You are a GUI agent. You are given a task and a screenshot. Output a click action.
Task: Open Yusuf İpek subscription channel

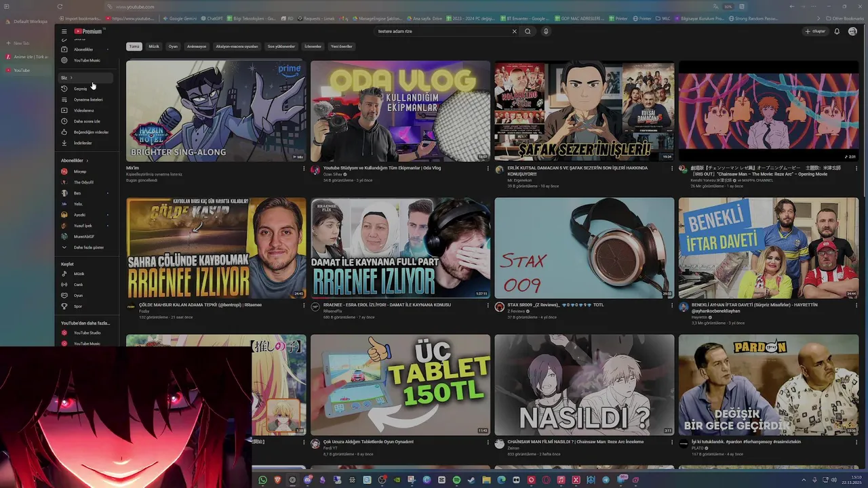(x=85, y=226)
